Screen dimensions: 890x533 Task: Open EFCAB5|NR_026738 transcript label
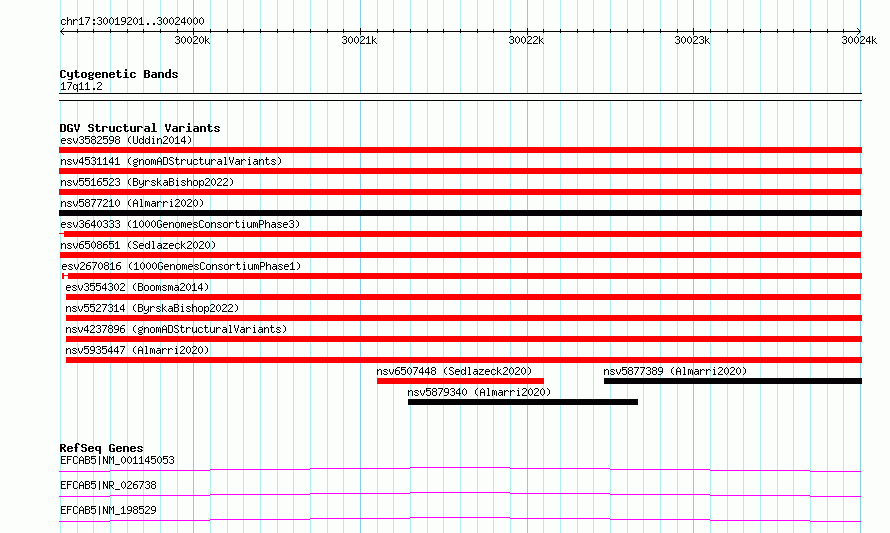(x=108, y=485)
